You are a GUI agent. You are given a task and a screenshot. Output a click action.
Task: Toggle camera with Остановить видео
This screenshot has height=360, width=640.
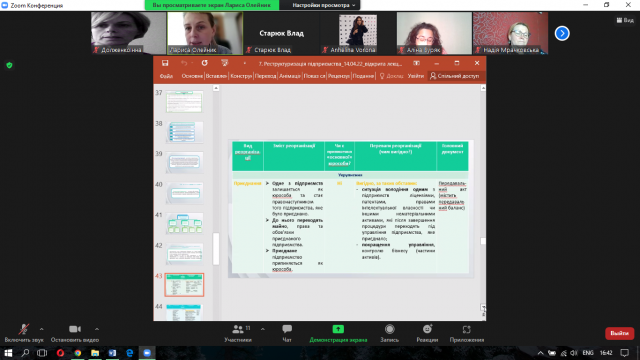[75, 333]
